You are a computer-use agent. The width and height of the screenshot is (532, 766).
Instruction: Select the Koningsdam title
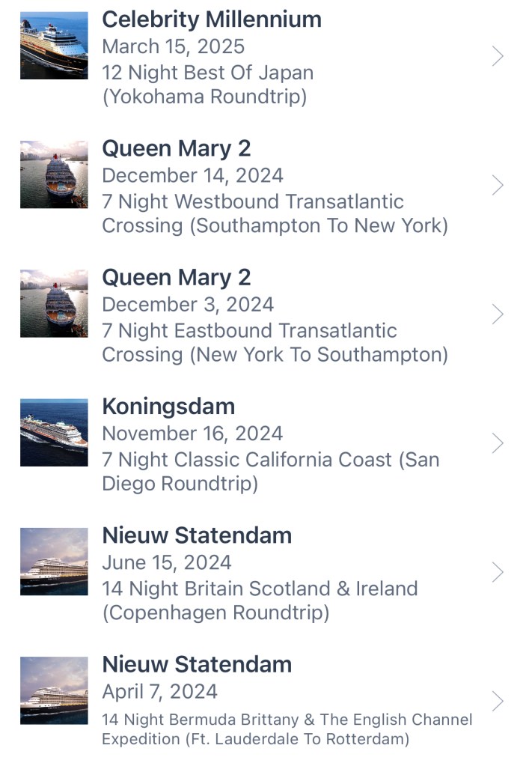[x=168, y=407]
